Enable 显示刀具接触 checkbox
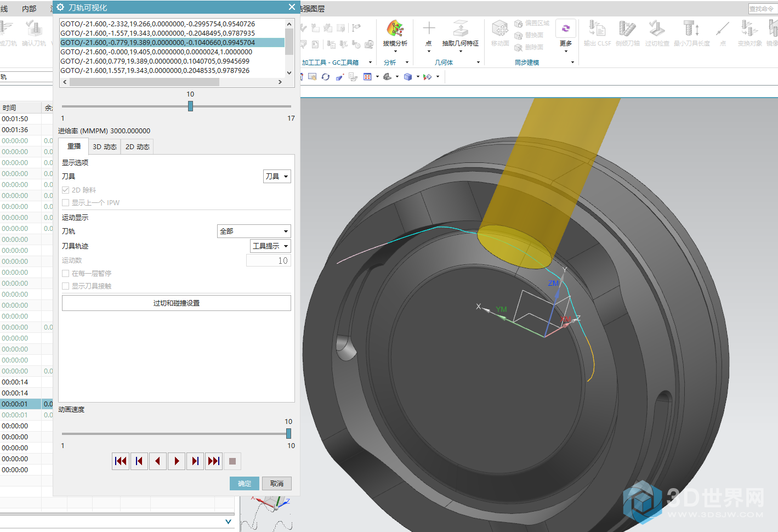The height and width of the screenshot is (532, 778). tap(66, 286)
